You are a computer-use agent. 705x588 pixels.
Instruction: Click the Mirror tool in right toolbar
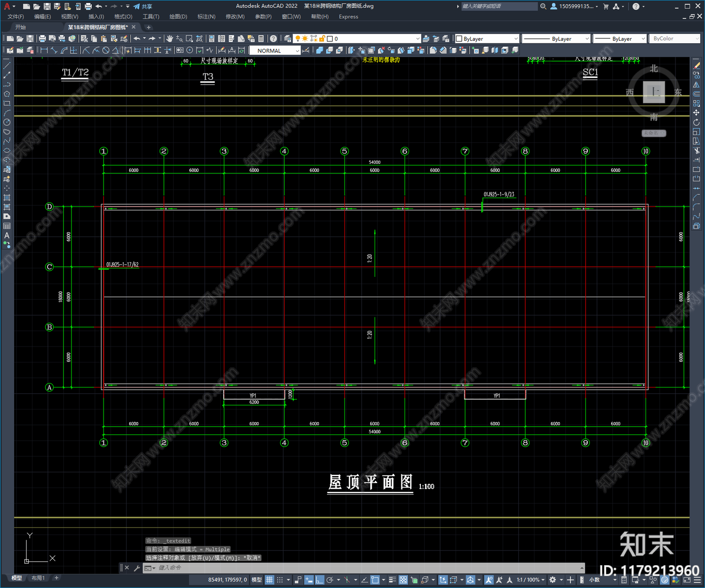pyautogui.click(x=697, y=85)
